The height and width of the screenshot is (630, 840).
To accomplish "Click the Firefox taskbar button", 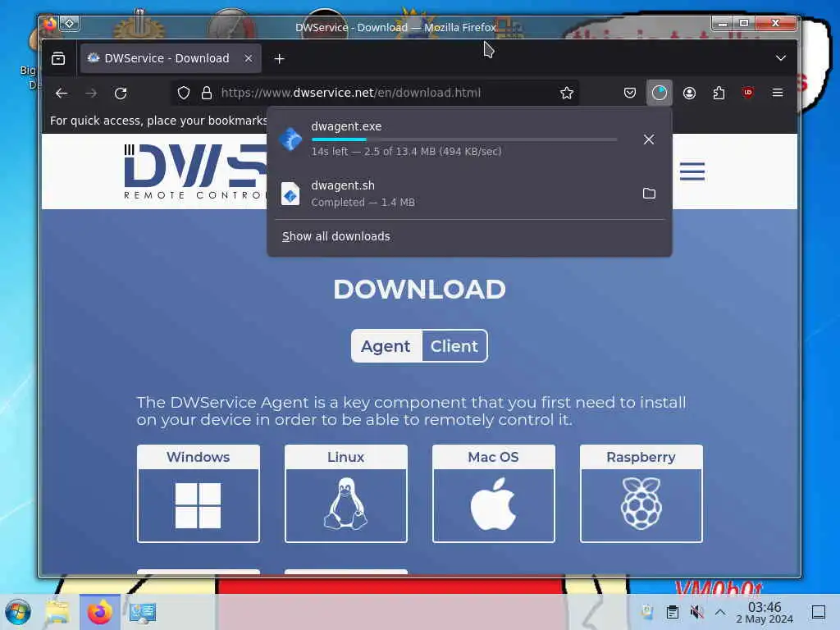I will pyautogui.click(x=99, y=612).
